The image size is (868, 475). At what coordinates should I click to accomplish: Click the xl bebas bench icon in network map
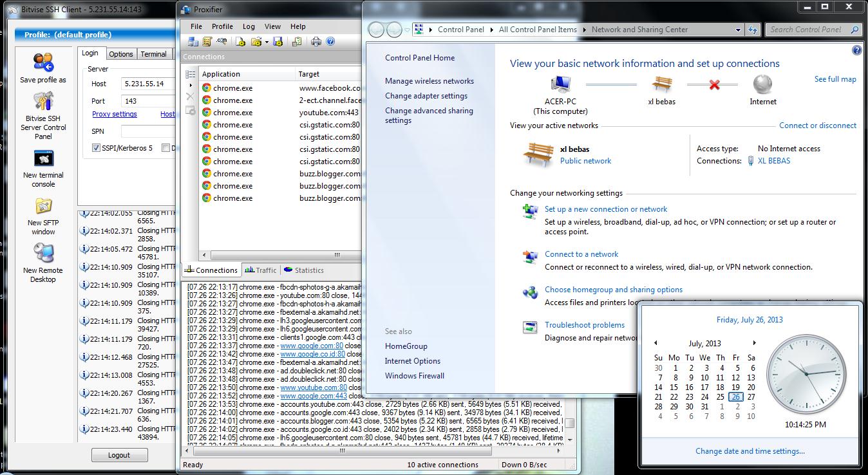(662, 84)
